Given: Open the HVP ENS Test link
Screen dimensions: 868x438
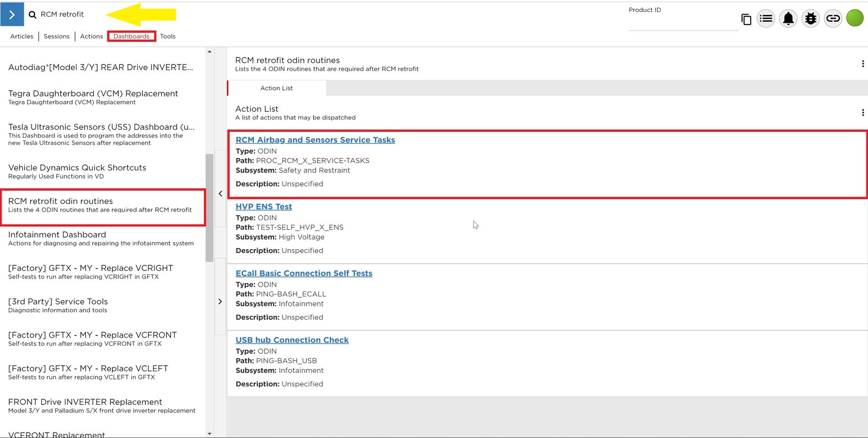Looking at the screenshot, I should point(264,207).
